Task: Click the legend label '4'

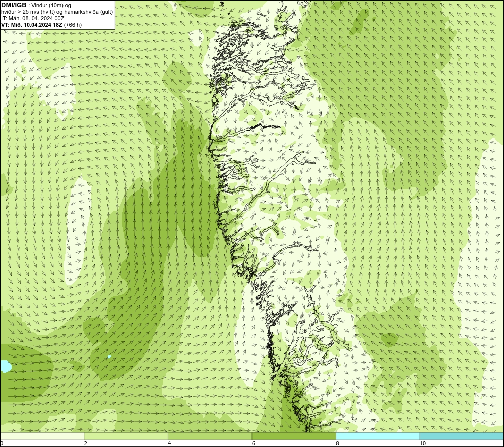Action: [169, 443]
